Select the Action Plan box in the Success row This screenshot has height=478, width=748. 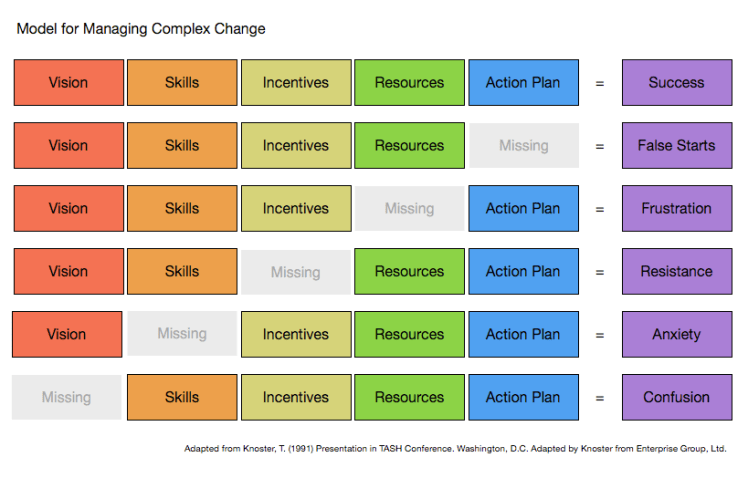pos(523,83)
